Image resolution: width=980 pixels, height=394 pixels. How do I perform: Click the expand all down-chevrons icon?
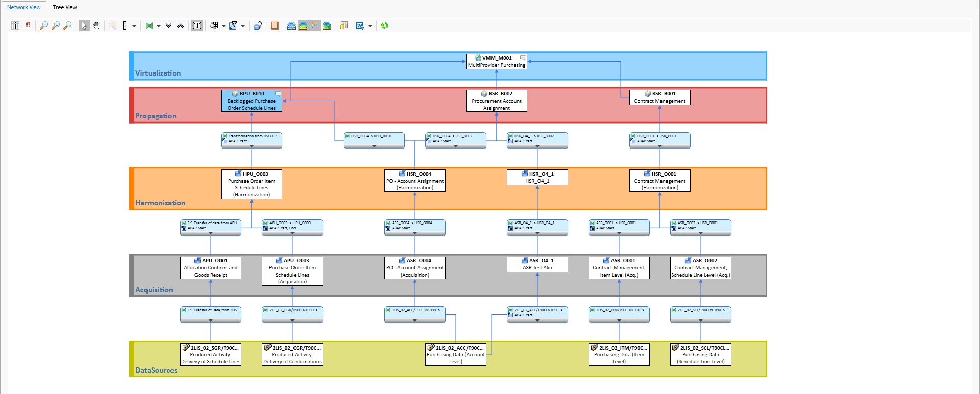click(168, 26)
